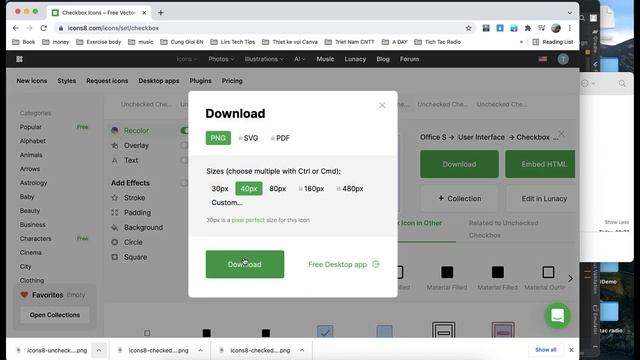Viewport: 640px width, 360px height.
Task: Select the Alphabet category
Action: point(33,141)
